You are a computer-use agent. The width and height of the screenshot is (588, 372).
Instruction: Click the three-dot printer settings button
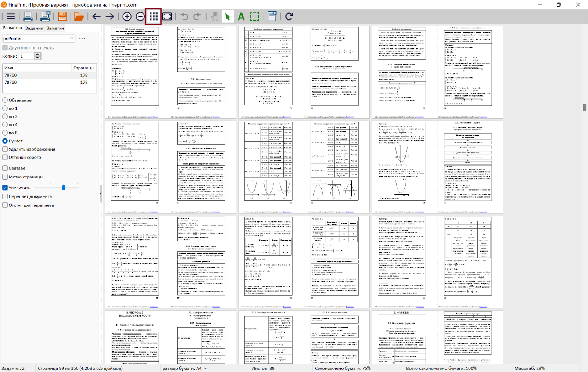point(82,38)
